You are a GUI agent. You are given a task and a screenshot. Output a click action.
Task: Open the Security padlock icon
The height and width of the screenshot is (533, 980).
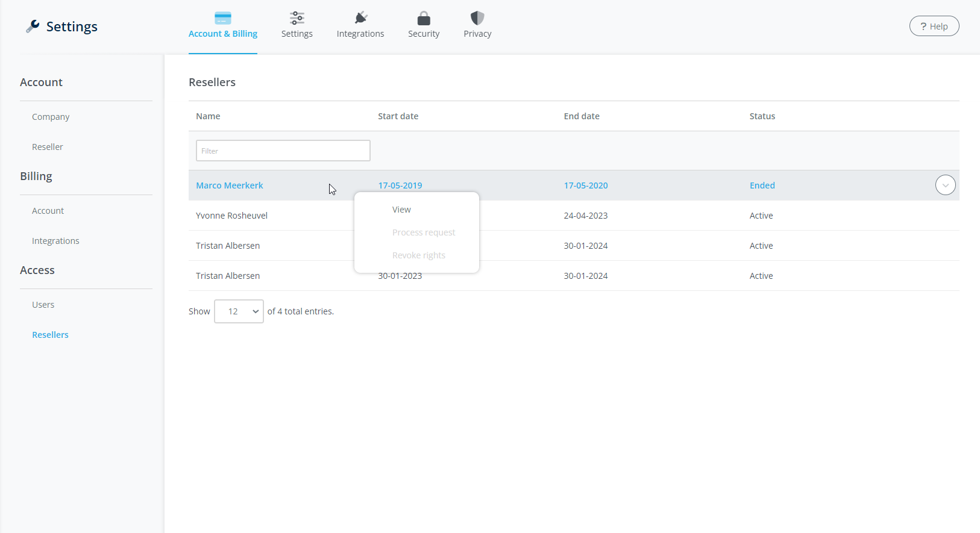[x=424, y=18]
